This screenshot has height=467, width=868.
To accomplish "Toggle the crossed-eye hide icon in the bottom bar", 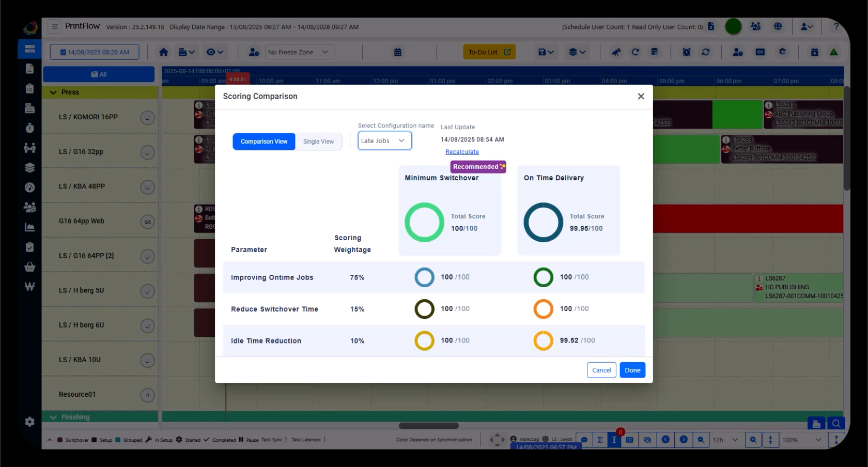I will coord(647,440).
